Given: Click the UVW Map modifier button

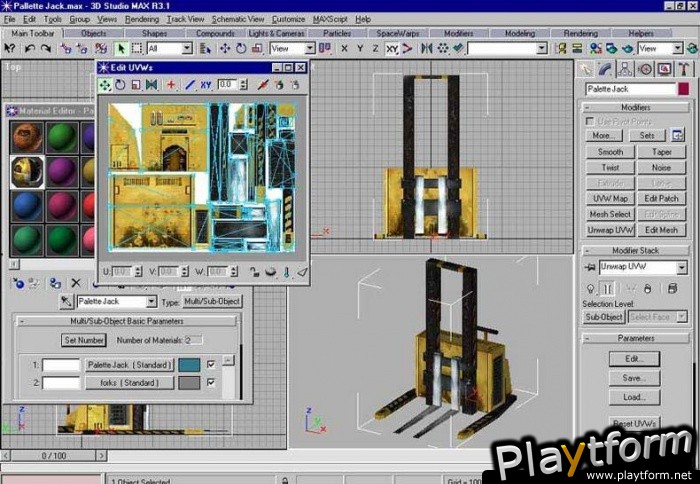Looking at the screenshot, I should (610, 199).
